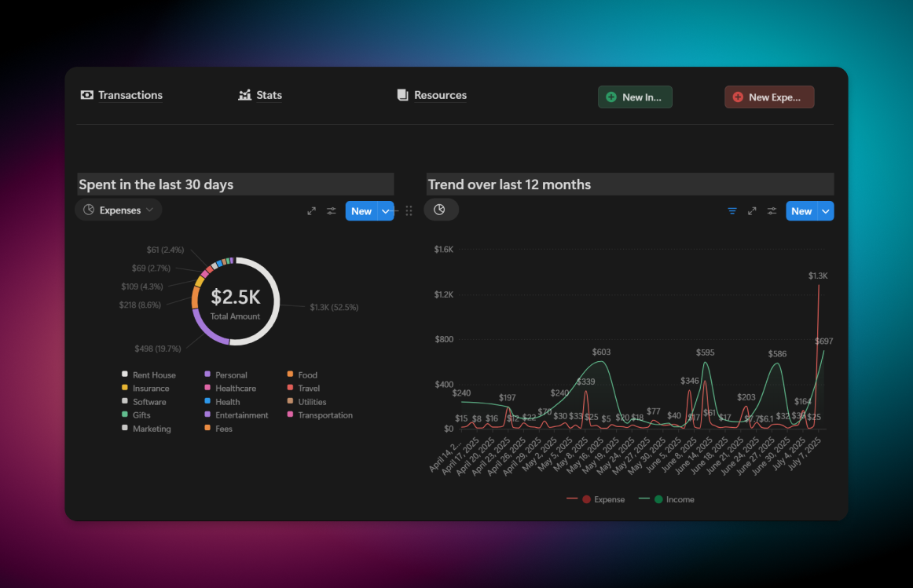Switch to the Stats tab
Viewport: 913px width, 588px height.
[x=260, y=95]
